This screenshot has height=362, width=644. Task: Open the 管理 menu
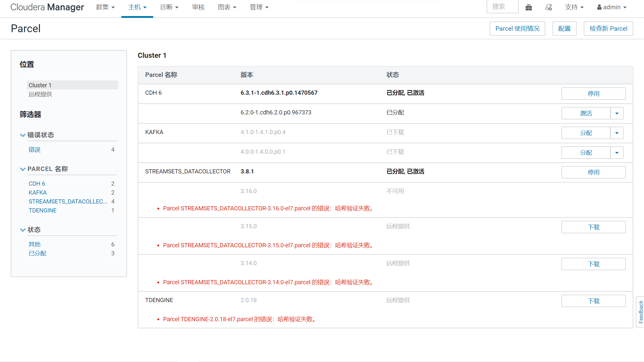click(x=259, y=7)
